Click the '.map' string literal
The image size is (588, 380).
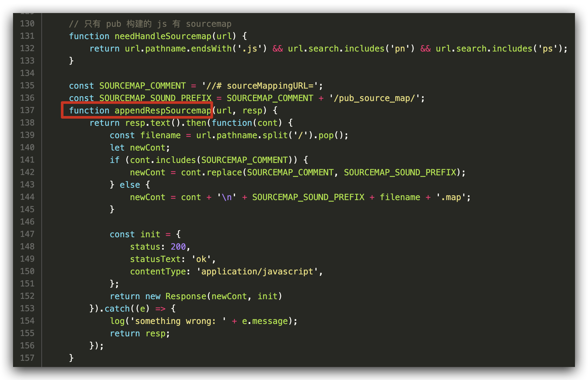click(451, 197)
